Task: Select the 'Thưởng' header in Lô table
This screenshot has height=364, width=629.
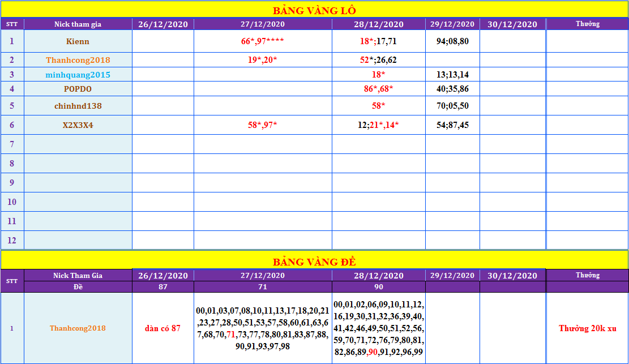Action: tap(588, 24)
